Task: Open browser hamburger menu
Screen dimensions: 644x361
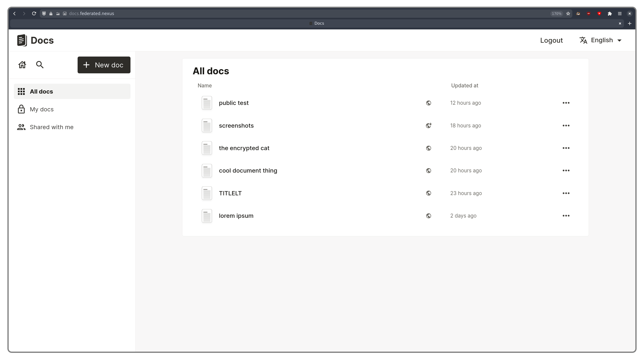Action: [620, 14]
